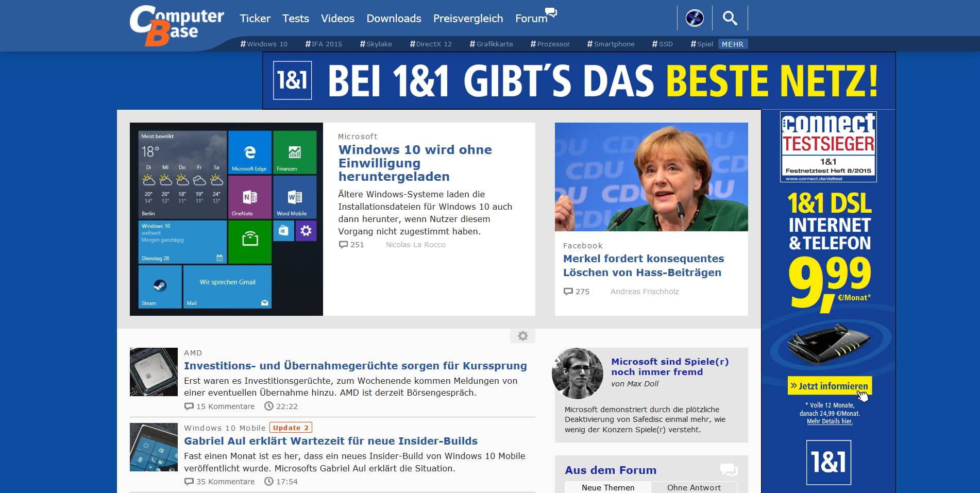This screenshot has height=493, width=980.
Task: Open Microsoft sind Spiele(r) noch immer fremd
Action: click(x=670, y=367)
